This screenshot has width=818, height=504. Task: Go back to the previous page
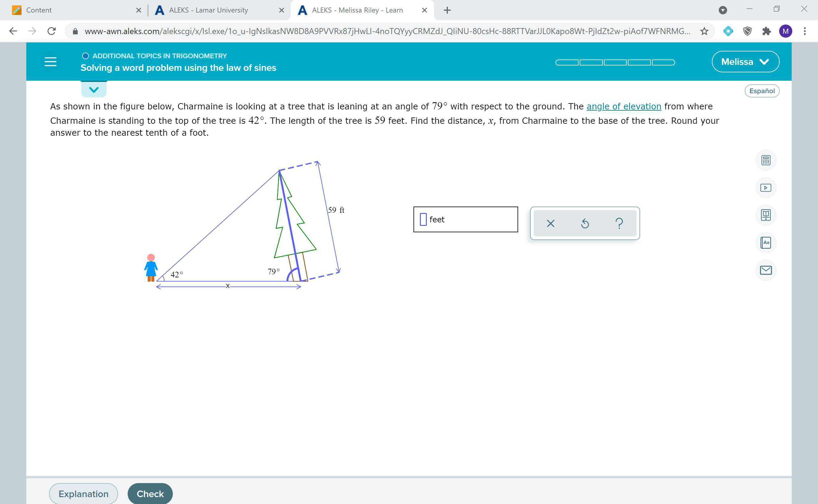click(x=13, y=31)
